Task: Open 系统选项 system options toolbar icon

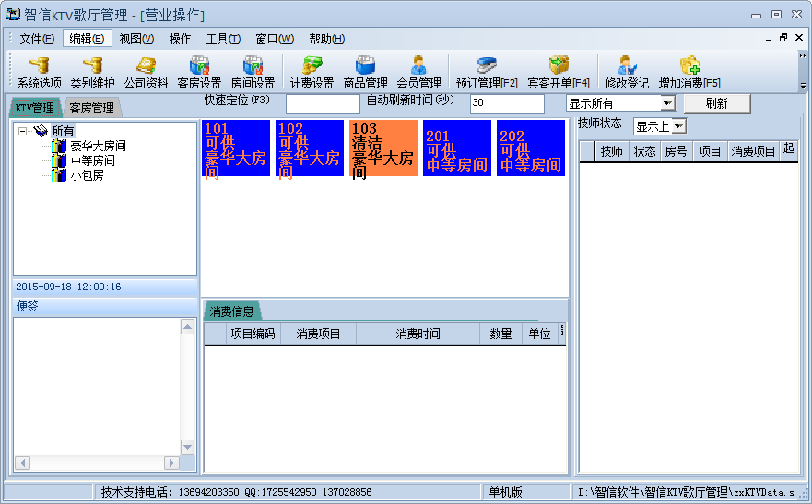Action: (x=39, y=71)
